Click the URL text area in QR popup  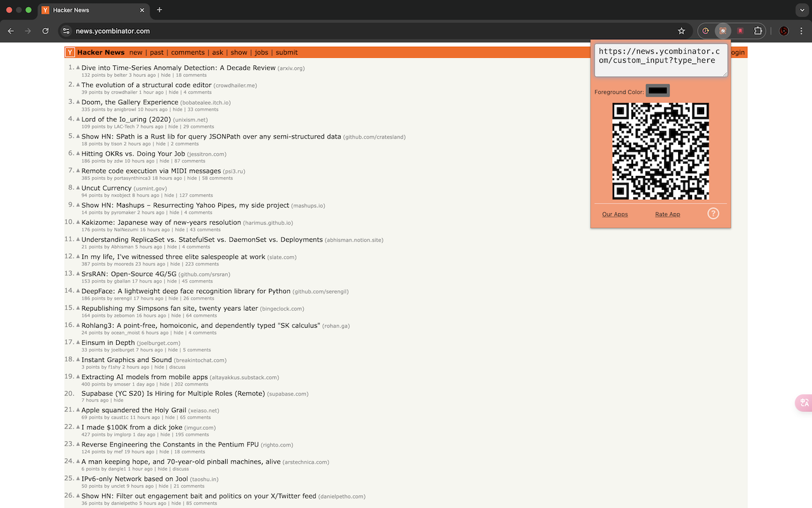coord(660,60)
